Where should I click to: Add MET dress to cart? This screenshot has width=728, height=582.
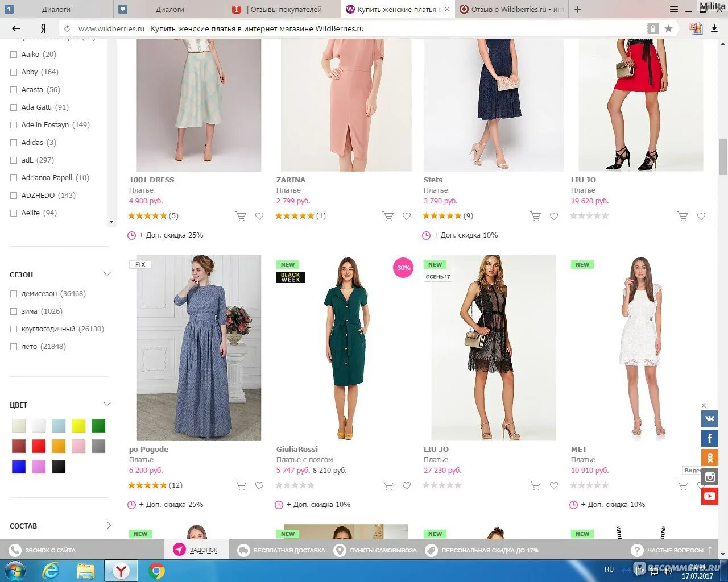682,485
